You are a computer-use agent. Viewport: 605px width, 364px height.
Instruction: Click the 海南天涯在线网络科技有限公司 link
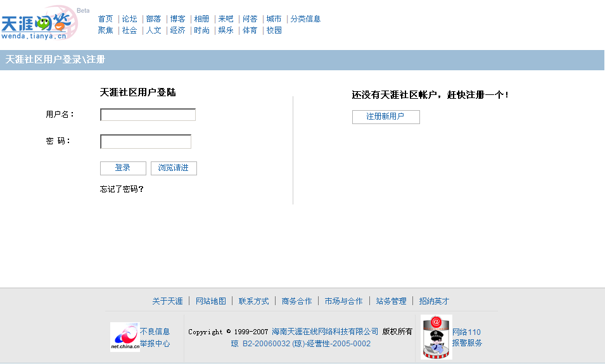coord(325,332)
